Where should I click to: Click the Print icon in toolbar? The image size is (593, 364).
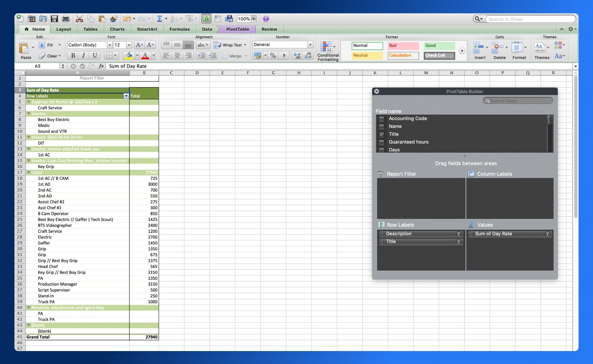[66, 19]
